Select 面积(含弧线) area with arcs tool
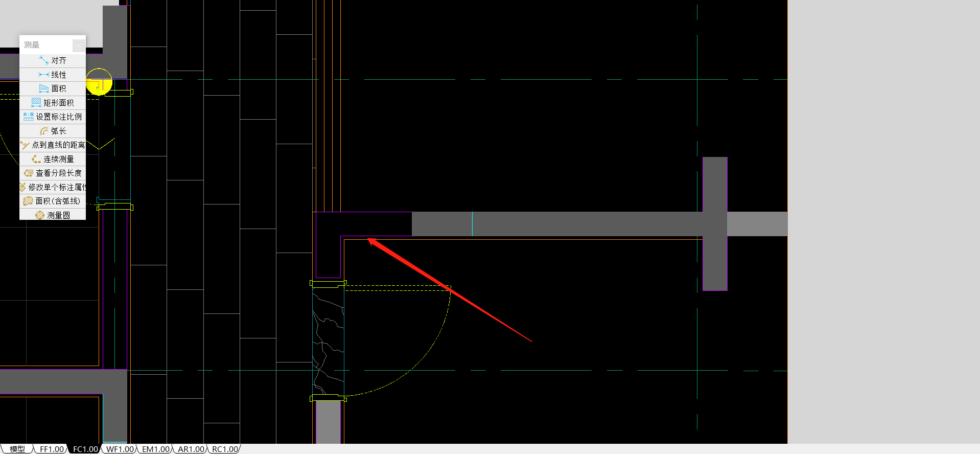 [53, 201]
